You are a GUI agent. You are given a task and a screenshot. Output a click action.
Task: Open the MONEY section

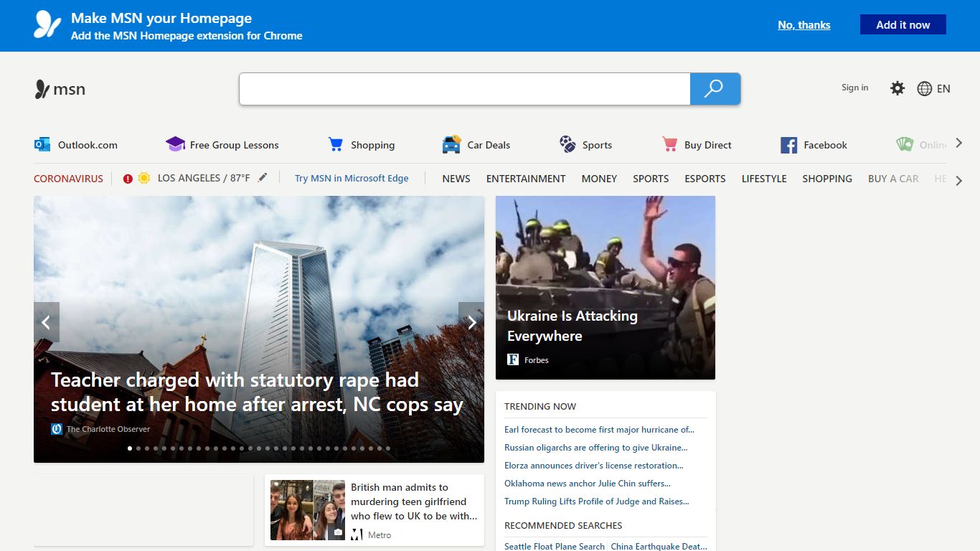click(x=599, y=179)
